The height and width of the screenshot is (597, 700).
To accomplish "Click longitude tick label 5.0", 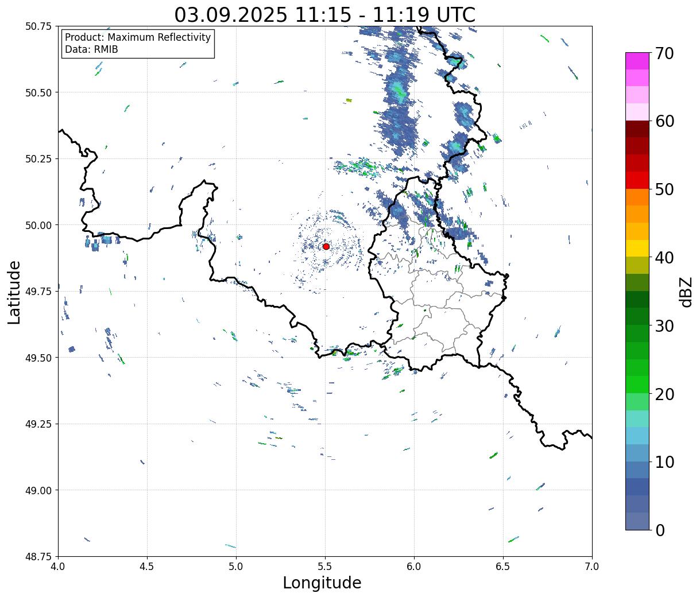I will [236, 567].
